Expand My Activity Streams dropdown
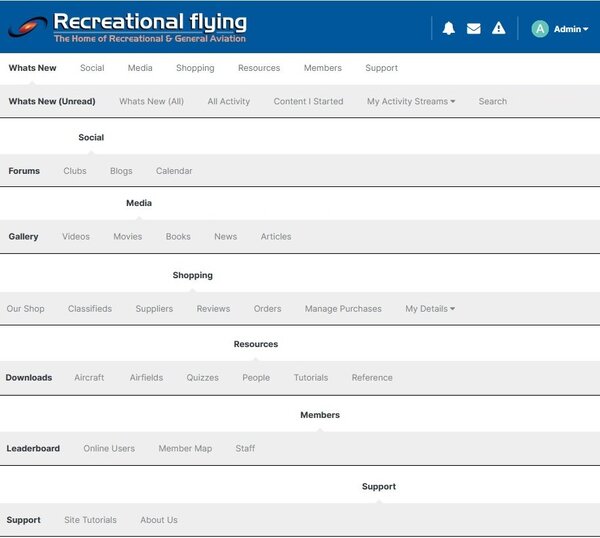 click(411, 101)
